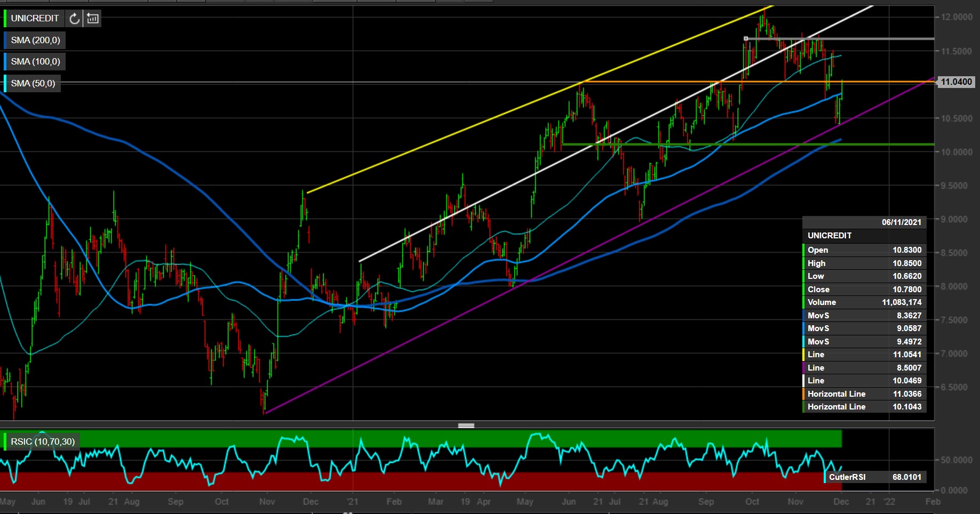Viewport: 980px width, 514px height.
Task: Select the Volume row in data box
Action: click(x=864, y=302)
